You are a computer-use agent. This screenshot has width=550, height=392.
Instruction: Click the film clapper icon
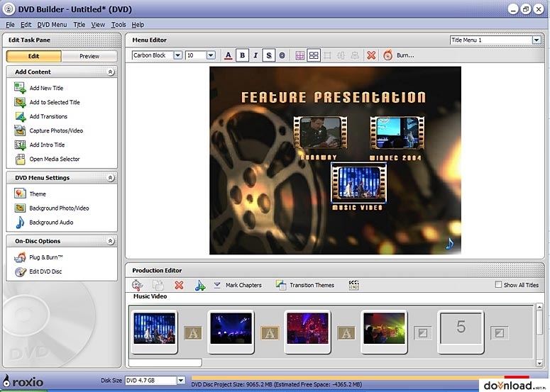pos(353,285)
